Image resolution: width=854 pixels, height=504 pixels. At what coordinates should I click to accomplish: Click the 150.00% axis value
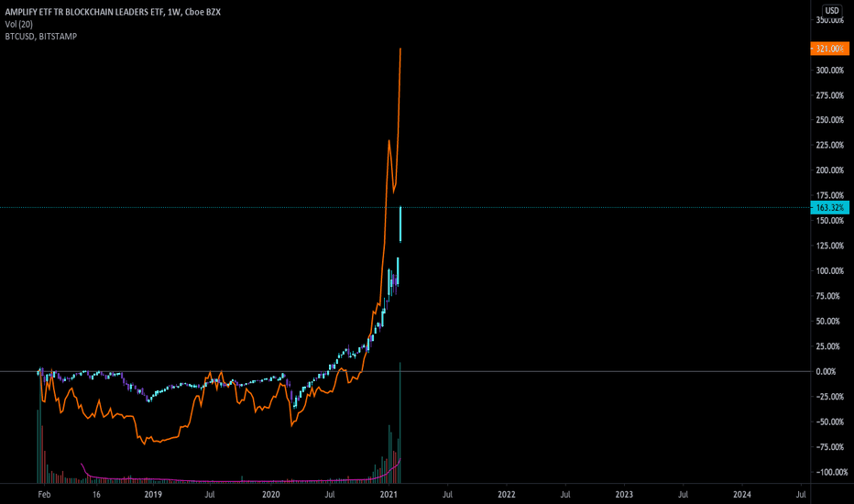[829, 221]
